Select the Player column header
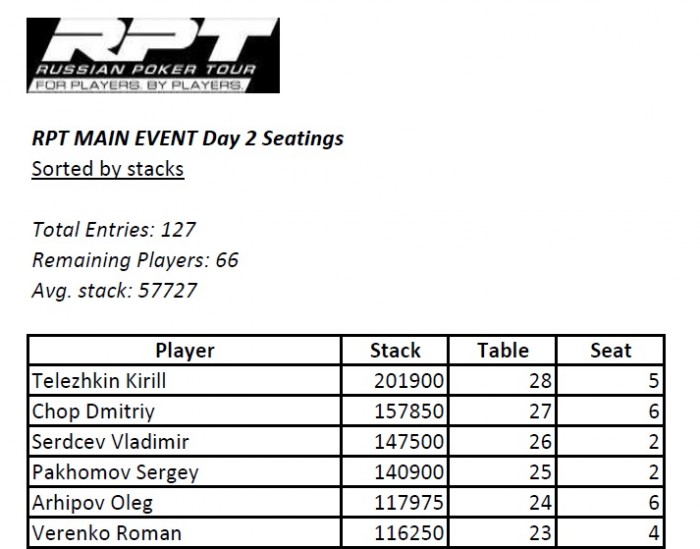700x549 pixels. pyautogui.click(x=185, y=351)
